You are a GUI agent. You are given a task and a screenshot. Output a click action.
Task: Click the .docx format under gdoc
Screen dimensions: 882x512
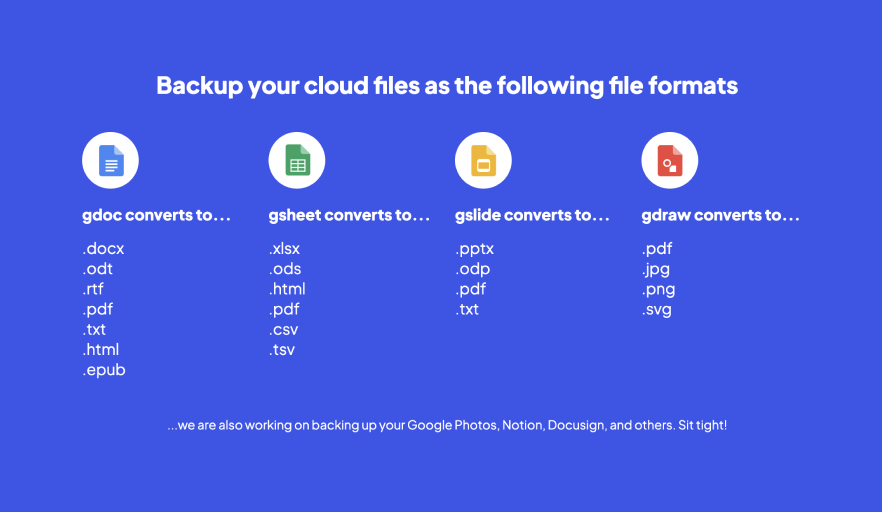coord(104,249)
